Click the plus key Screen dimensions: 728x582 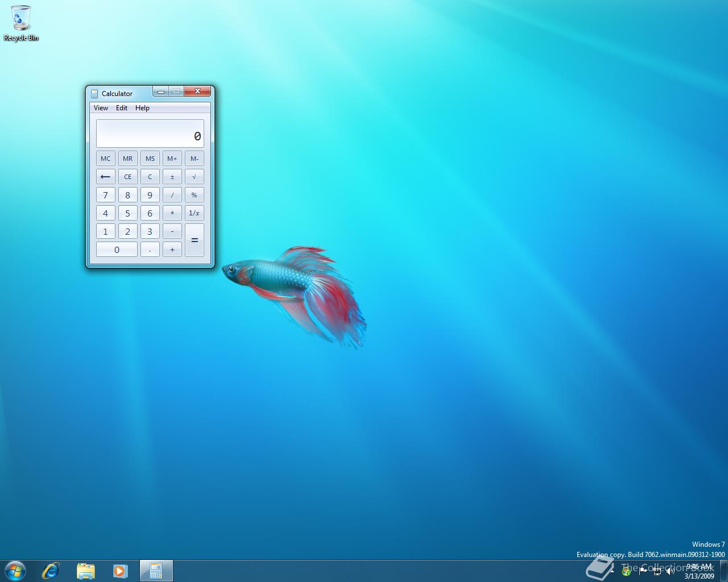tap(172, 250)
